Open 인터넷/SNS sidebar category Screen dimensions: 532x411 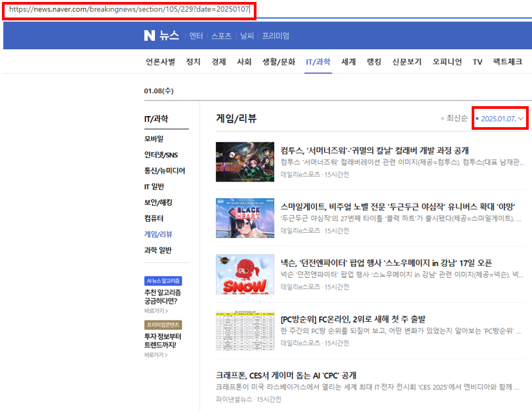click(x=161, y=155)
